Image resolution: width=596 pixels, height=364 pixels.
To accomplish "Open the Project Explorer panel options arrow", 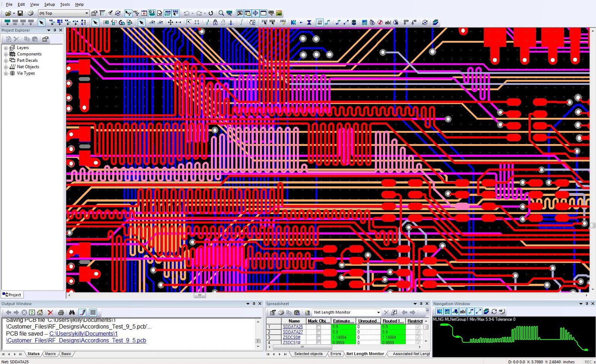I will click(48, 30).
